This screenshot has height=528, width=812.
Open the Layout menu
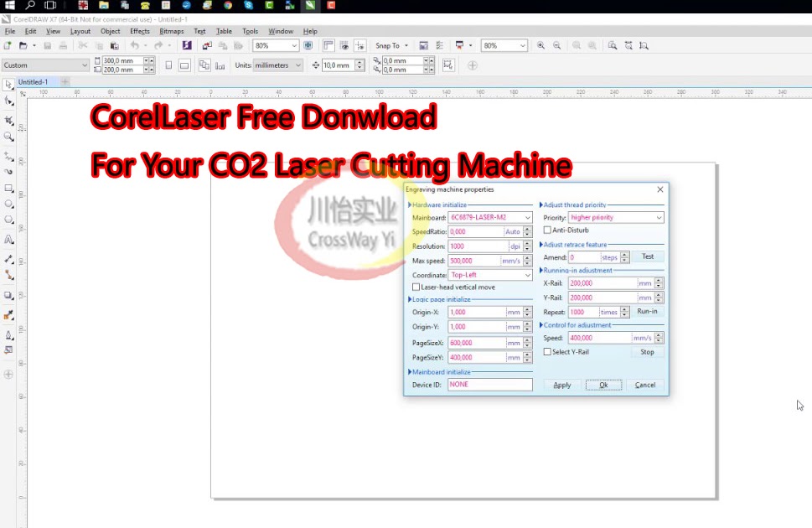pyautogui.click(x=80, y=31)
